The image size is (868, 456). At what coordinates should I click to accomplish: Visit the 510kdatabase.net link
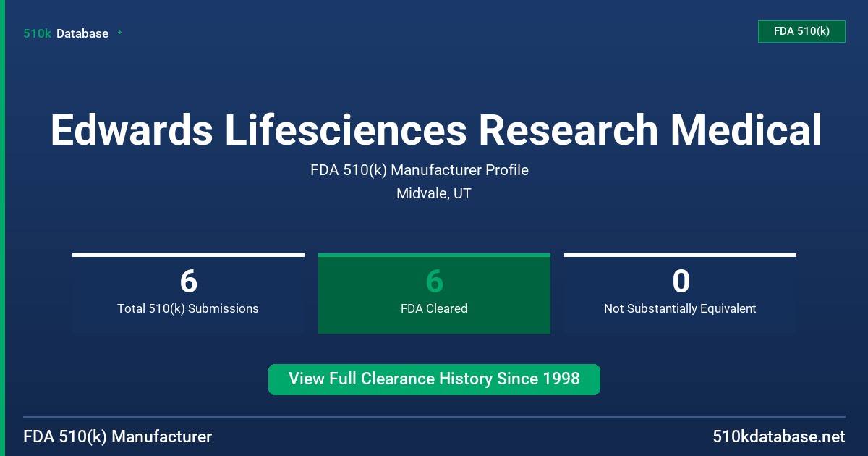click(x=779, y=436)
